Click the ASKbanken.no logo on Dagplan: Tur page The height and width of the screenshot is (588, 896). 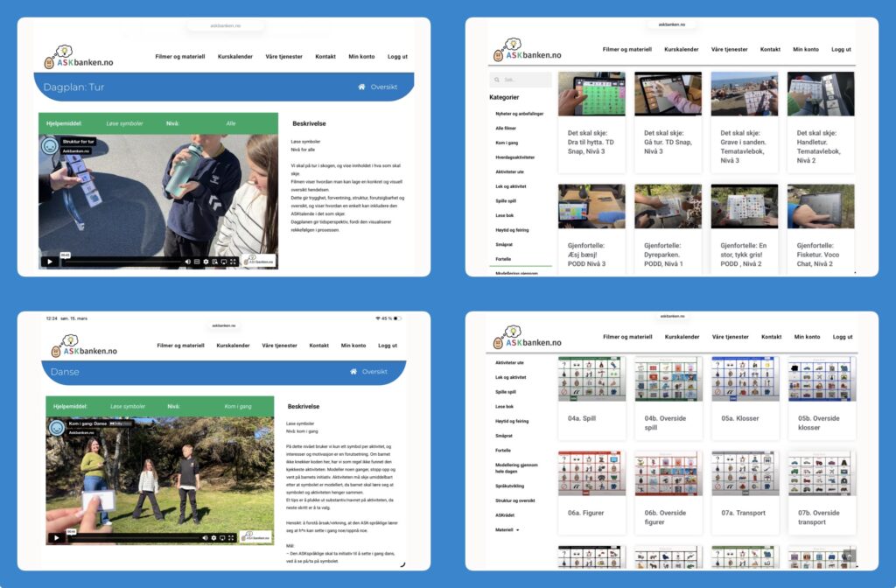78,58
